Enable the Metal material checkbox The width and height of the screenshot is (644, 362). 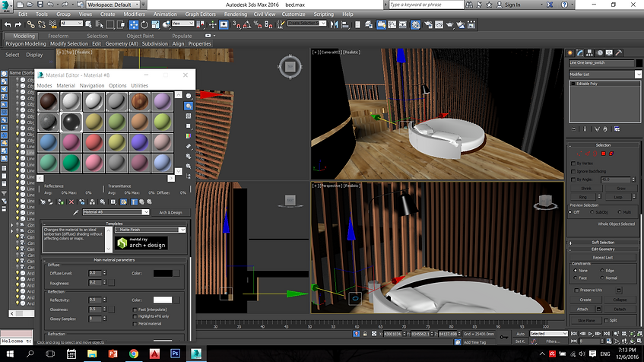[x=135, y=324]
